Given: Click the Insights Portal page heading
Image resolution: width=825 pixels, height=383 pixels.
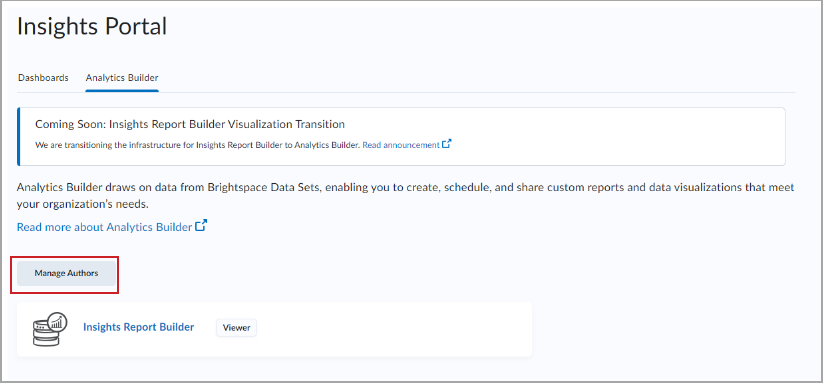Looking at the screenshot, I should 92,26.
